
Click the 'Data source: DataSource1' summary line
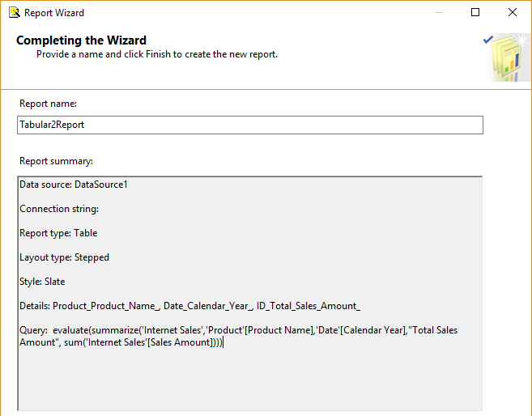tap(74, 185)
